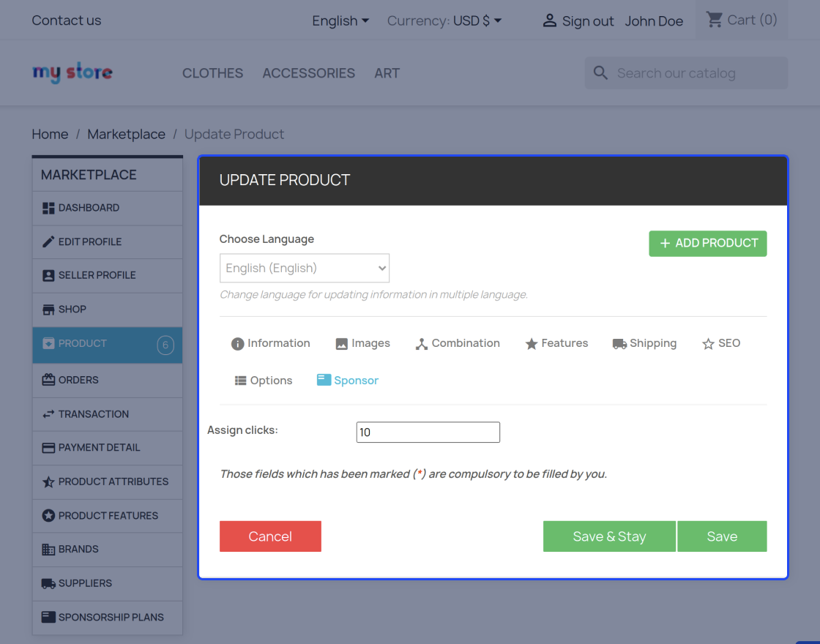Click the Payment Detail card icon
The image size is (820, 644).
[x=48, y=448]
